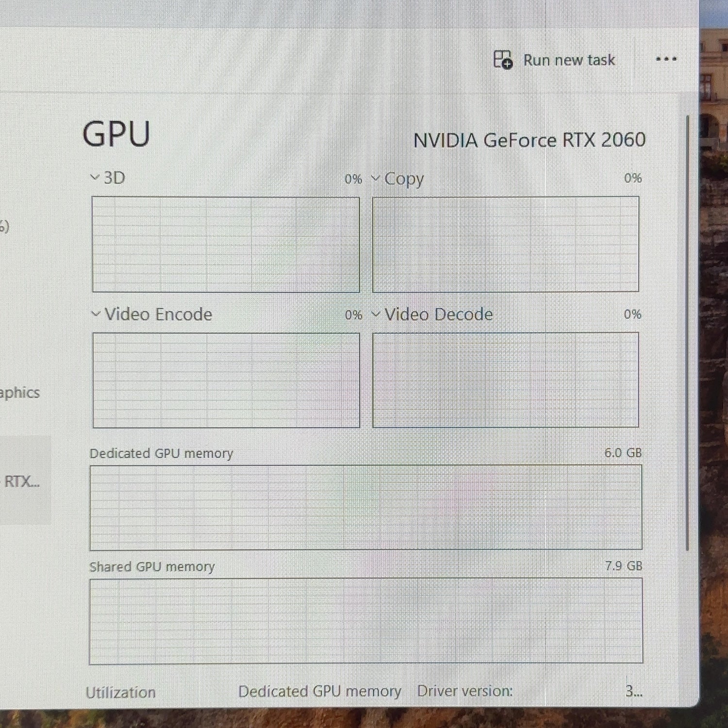Viewport: 728px width, 728px height.
Task: Click the 0% value beside Video Decode
Action: tap(632, 314)
